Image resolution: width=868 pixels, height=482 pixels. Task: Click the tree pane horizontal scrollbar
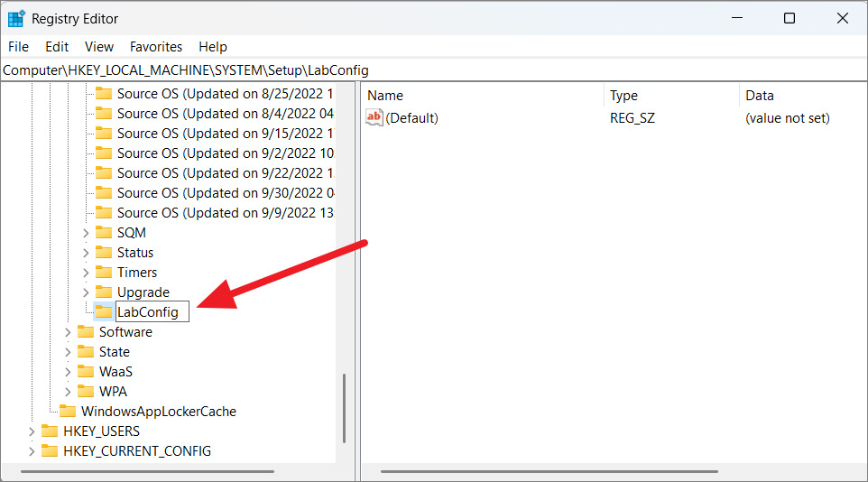(x=147, y=471)
